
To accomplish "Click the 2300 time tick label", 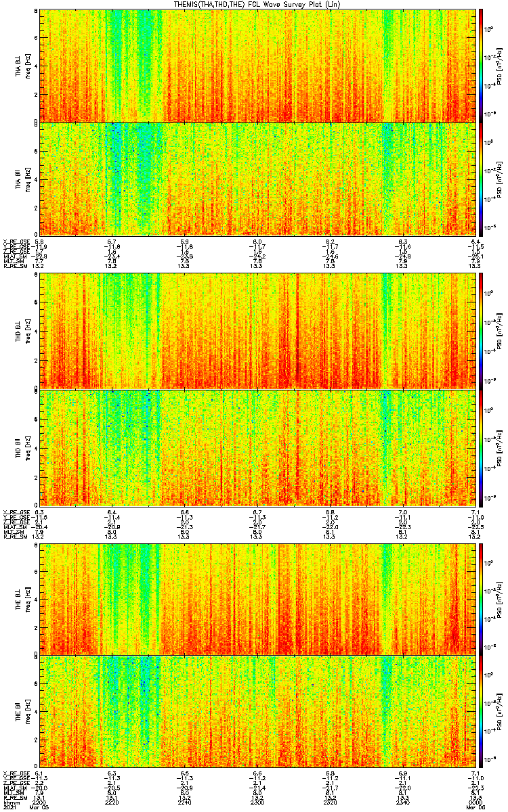I will click(x=257, y=802).
